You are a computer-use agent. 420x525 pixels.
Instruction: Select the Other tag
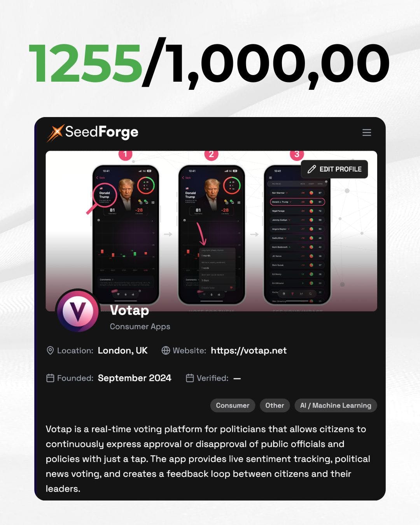click(275, 405)
